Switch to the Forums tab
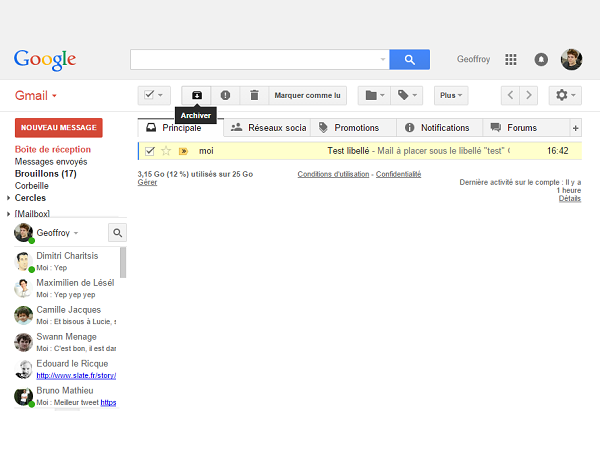This screenshot has width=600, height=450. point(526,127)
